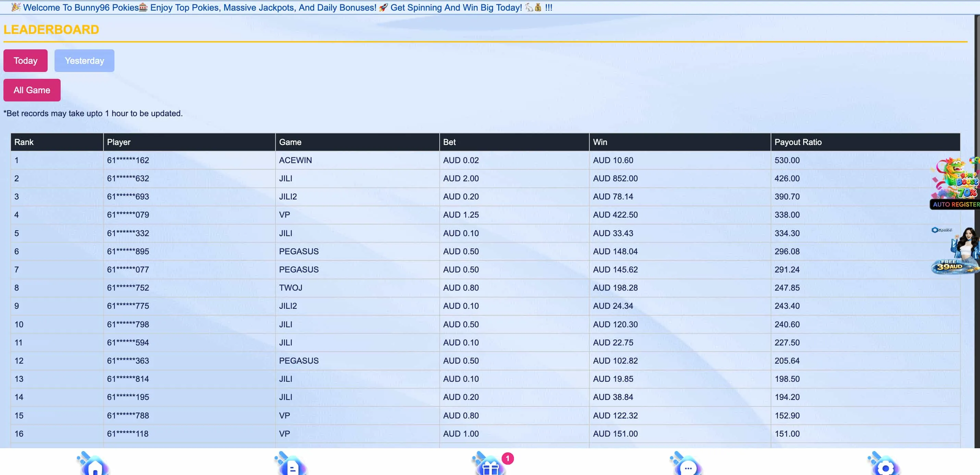Screen dimensions: 980x475
Task: Select player 61******363 in rank 12
Action: [x=128, y=361]
